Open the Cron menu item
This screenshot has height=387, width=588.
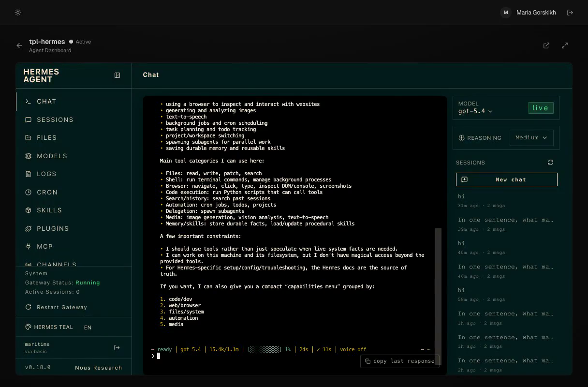[x=73, y=192]
